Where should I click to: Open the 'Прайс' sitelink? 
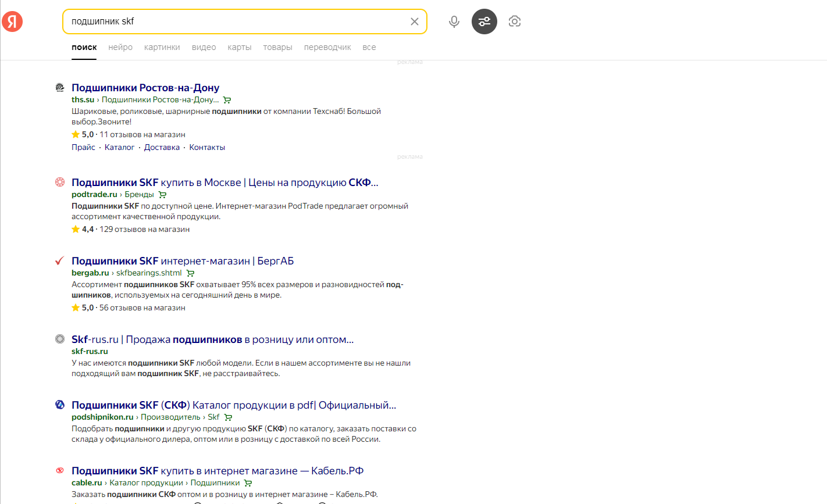tap(83, 147)
